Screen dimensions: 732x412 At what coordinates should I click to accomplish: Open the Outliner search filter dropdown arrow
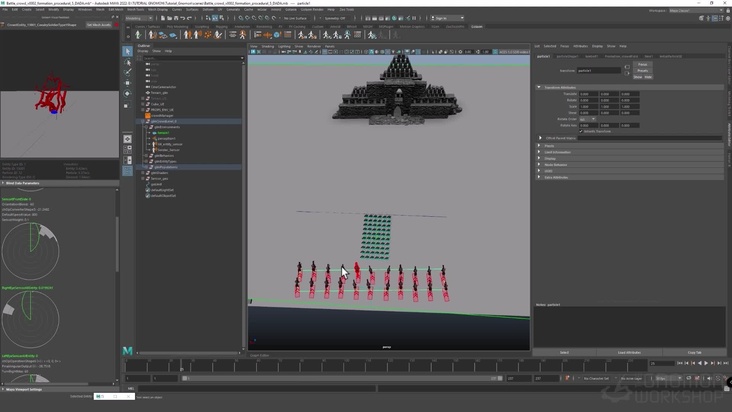coord(242,58)
